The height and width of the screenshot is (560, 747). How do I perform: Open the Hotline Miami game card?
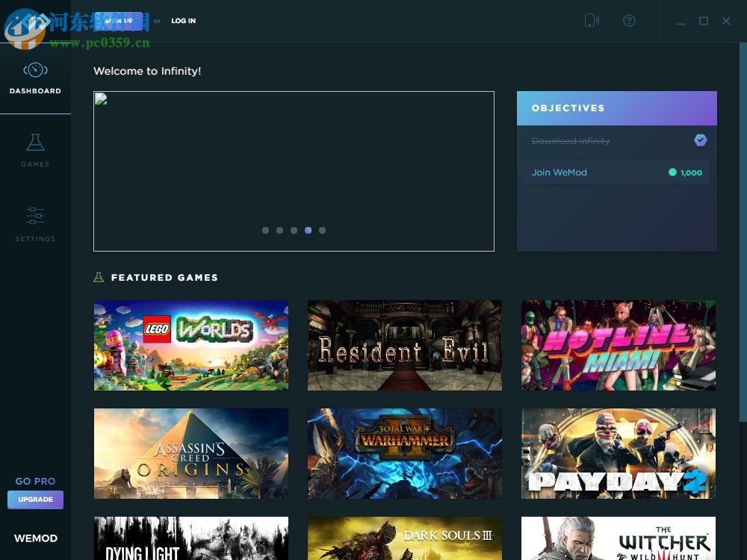[x=619, y=345]
